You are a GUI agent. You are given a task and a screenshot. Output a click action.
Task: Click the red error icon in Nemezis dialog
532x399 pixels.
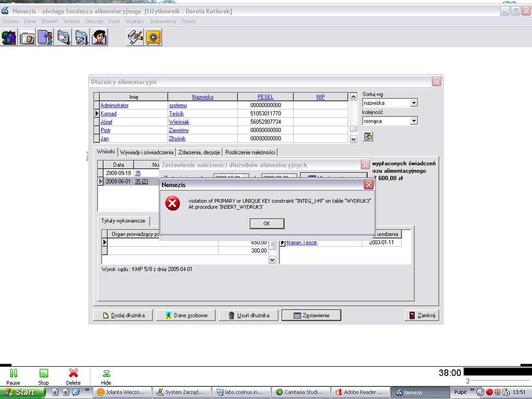point(172,203)
